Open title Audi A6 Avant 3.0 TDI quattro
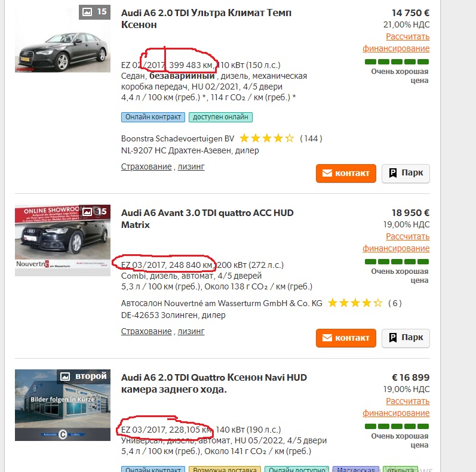The width and height of the screenshot is (476, 472). (x=207, y=219)
